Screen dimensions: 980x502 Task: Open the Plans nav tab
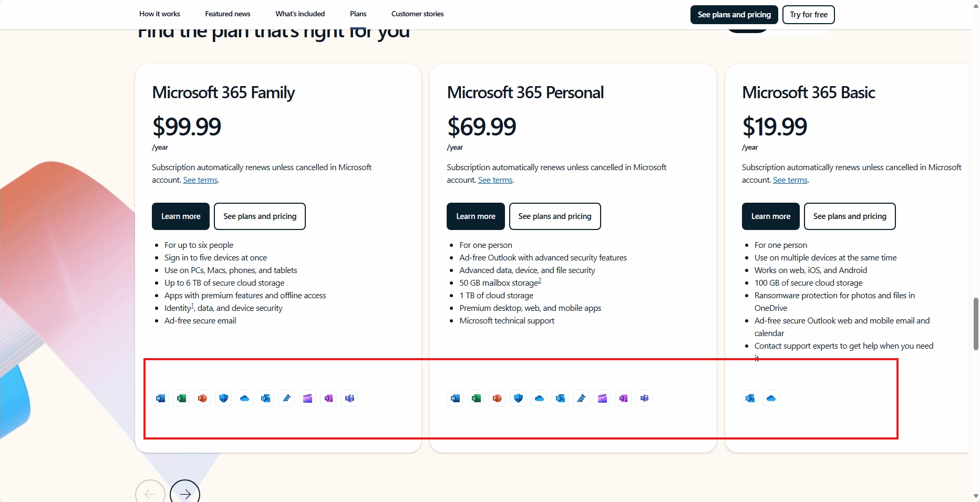358,14
